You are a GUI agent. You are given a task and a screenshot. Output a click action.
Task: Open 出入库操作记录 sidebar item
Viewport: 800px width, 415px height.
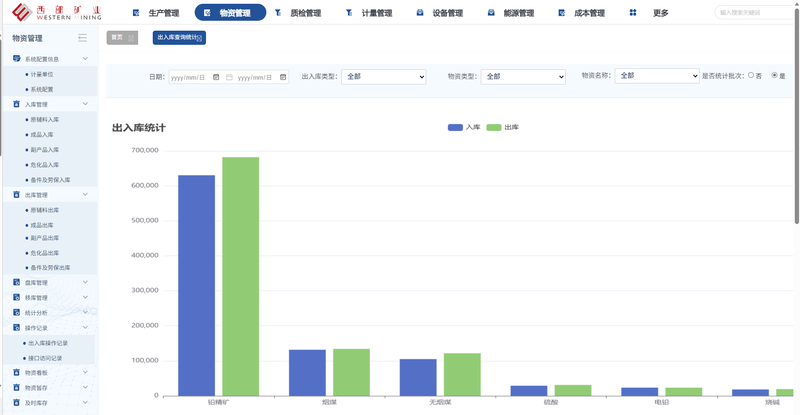click(x=47, y=343)
